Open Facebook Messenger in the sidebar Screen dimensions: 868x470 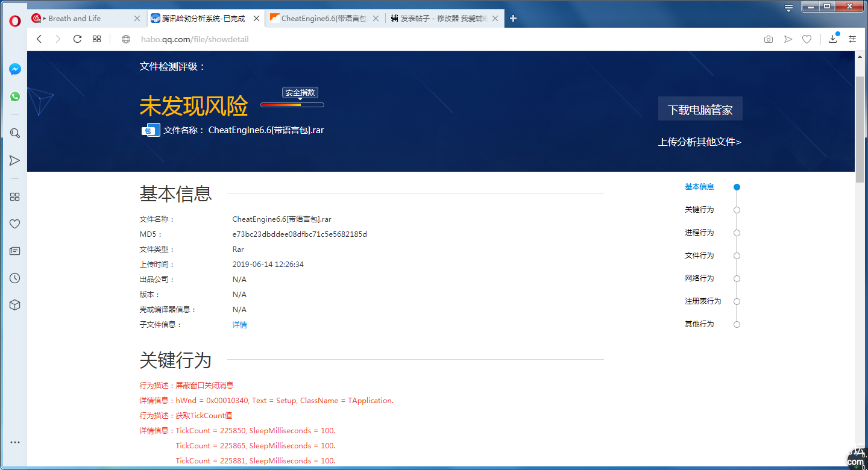[x=15, y=69]
